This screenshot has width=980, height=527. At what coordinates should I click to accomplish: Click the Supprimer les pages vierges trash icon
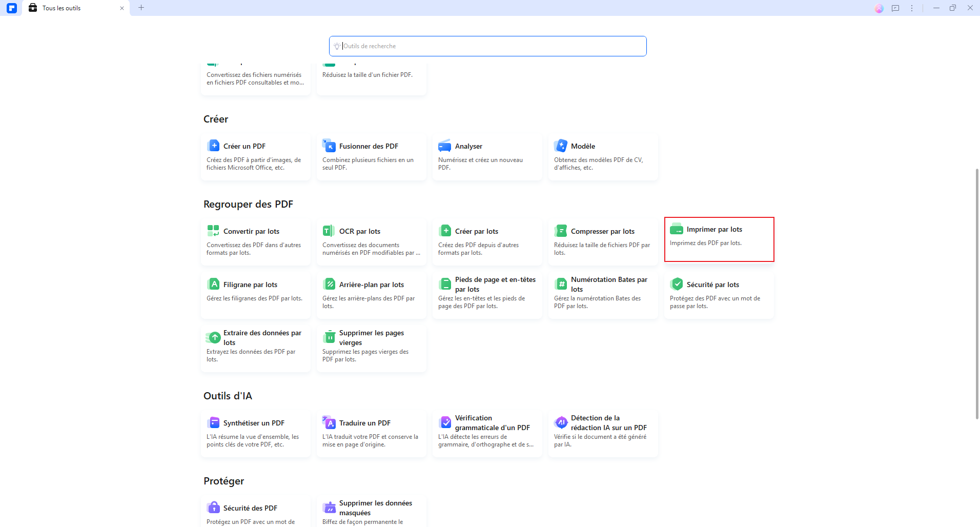click(x=329, y=337)
